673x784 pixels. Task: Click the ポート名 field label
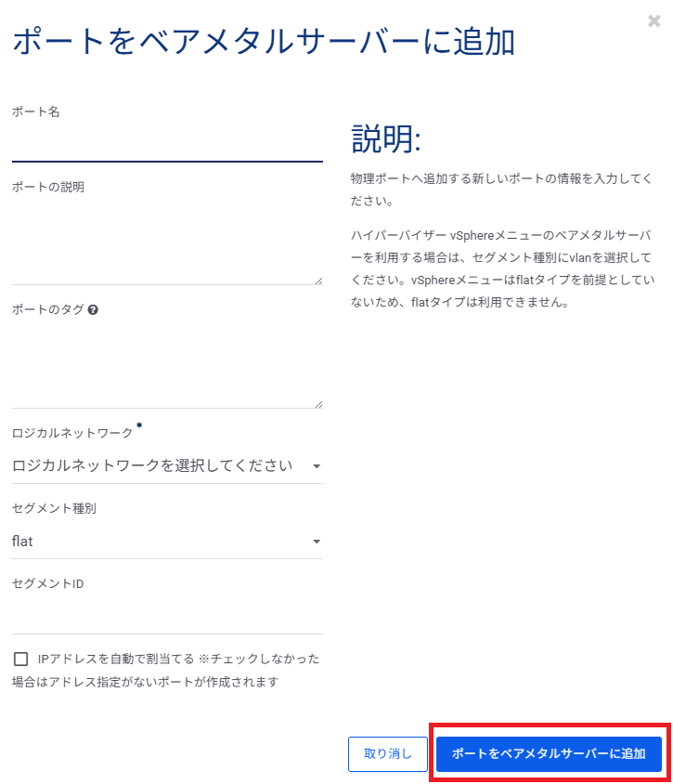[x=36, y=111]
